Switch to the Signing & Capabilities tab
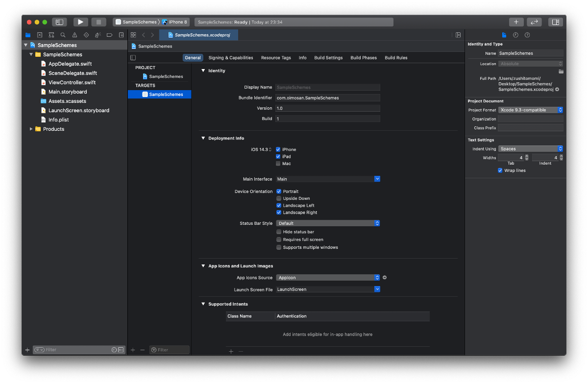Viewport: 588px width, 384px height. click(230, 57)
